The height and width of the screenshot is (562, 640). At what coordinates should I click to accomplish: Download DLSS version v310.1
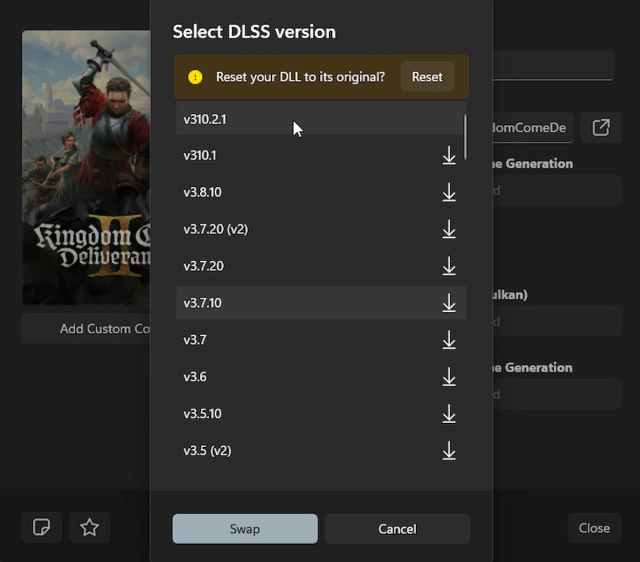click(449, 156)
